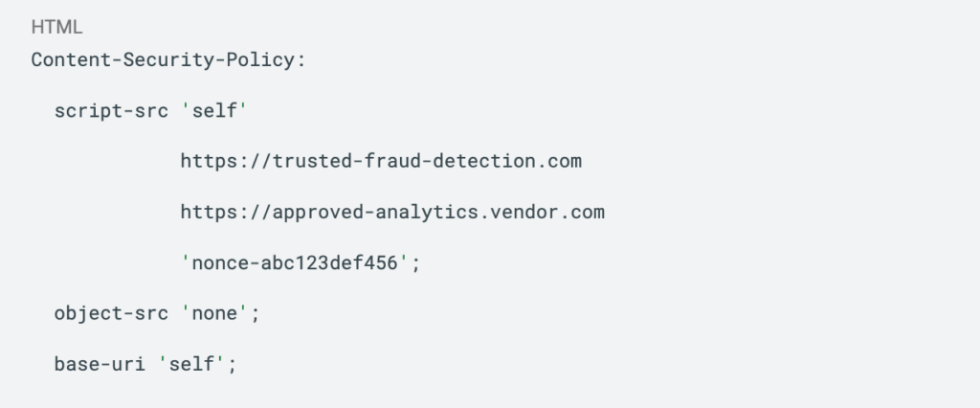Click the trusted-fraud-detection.com URL
The width and height of the screenshot is (980, 408).
coord(380,161)
